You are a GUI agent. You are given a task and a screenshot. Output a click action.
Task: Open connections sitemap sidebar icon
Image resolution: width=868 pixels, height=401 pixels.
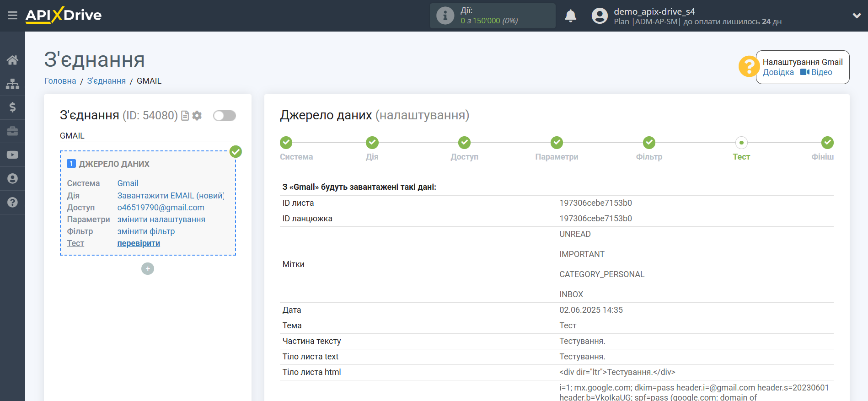point(12,84)
